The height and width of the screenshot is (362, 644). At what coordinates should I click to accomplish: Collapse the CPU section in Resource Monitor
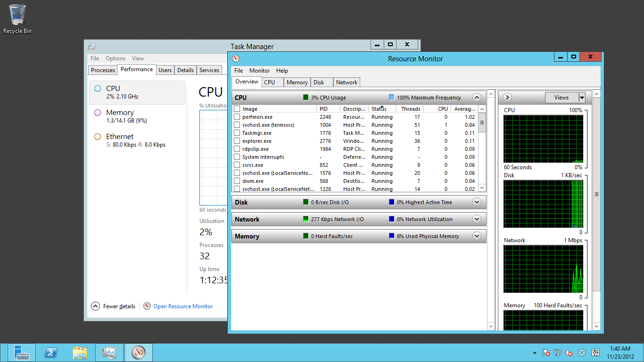(477, 98)
